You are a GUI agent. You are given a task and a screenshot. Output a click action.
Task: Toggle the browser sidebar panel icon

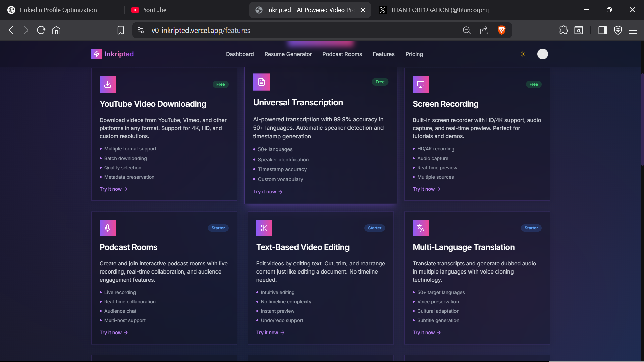pos(603,30)
